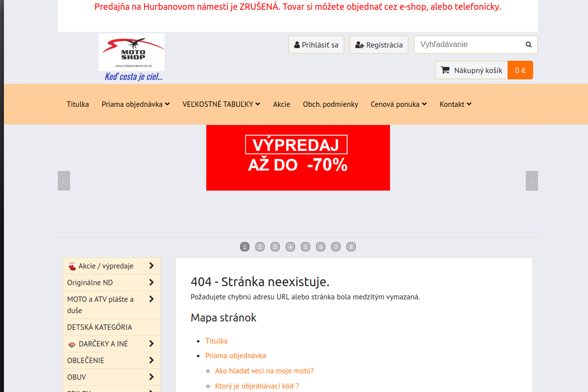Image resolution: width=588 pixels, height=392 pixels.
Task: Expand Originálne ND category chevron
Action: (151, 282)
